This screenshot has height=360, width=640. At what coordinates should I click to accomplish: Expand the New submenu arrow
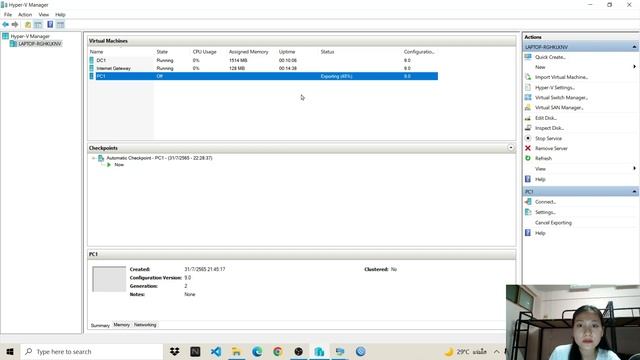pos(634,67)
